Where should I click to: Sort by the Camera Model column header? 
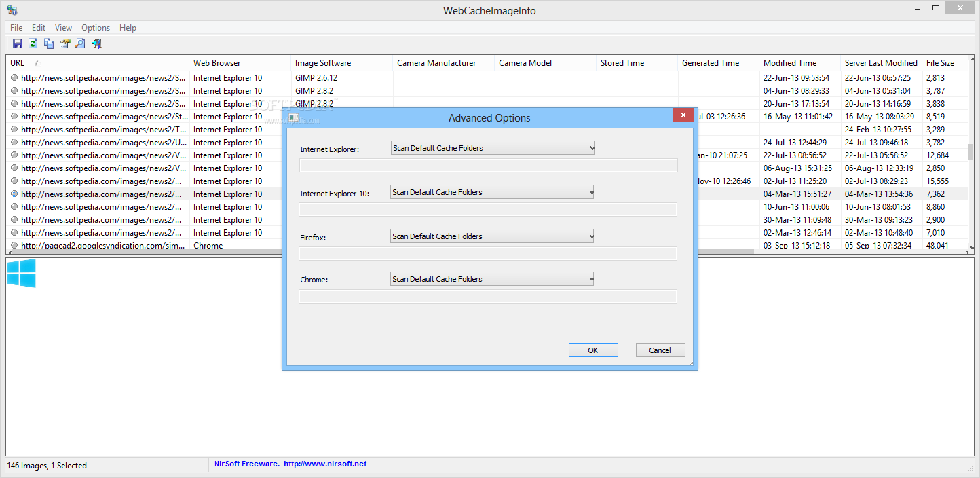pyautogui.click(x=546, y=63)
